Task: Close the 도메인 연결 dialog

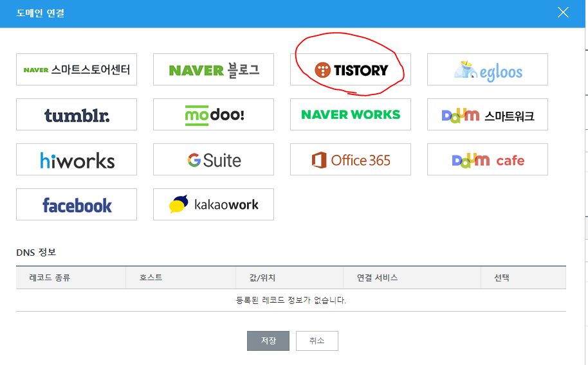Action: point(563,12)
